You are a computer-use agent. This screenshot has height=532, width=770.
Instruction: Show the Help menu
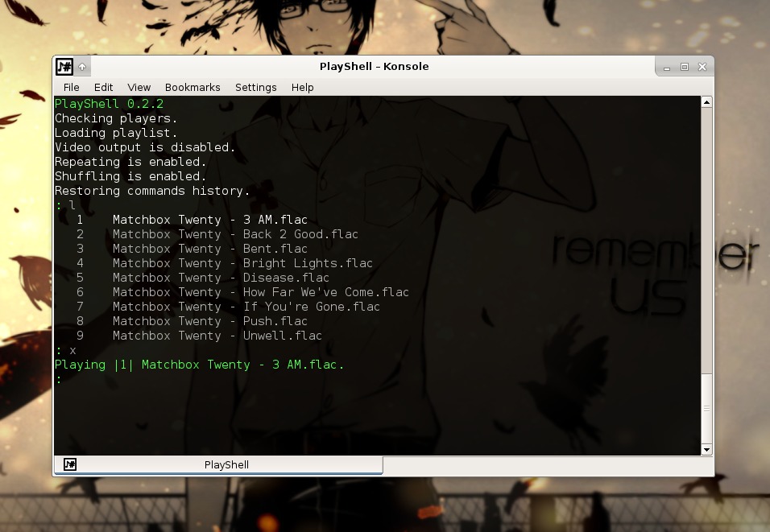coord(302,87)
